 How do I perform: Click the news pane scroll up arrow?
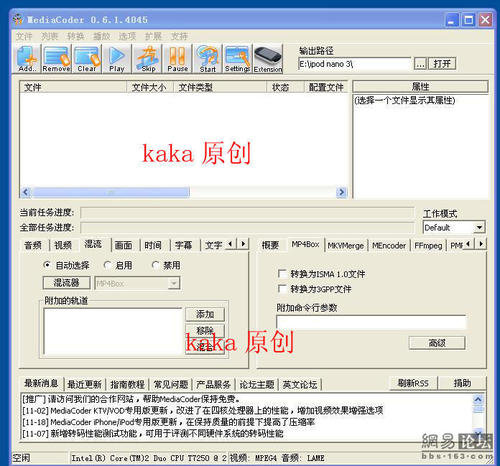pos(478,399)
